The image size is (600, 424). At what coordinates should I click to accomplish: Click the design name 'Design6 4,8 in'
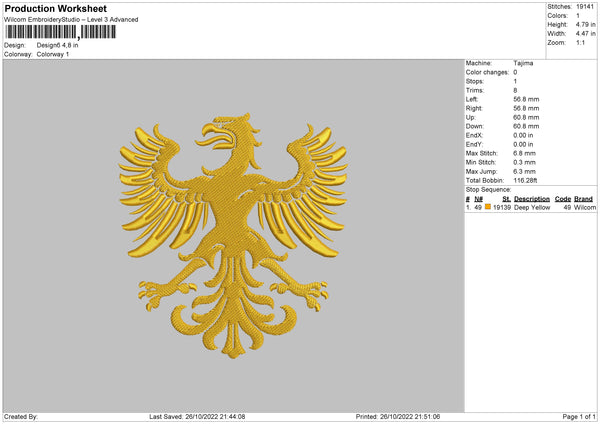click(x=57, y=45)
